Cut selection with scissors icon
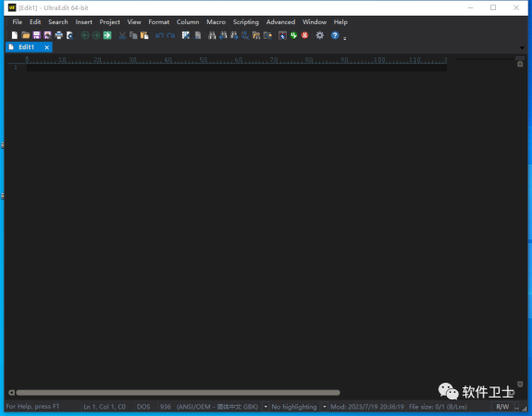 tap(122, 35)
